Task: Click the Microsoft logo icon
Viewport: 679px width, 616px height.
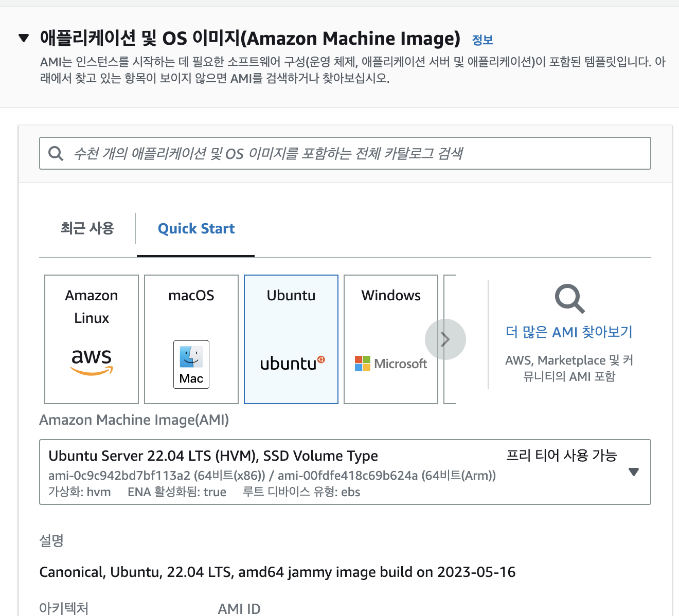Action: pyautogui.click(x=391, y=364)
